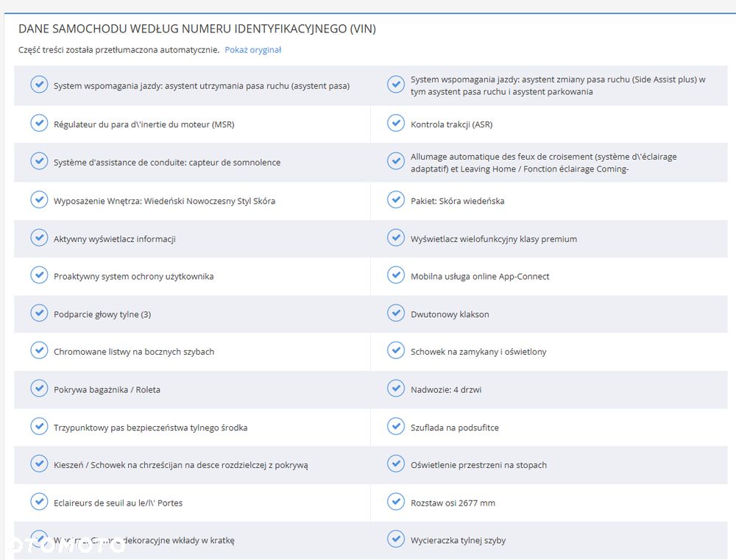Click text 'Aktywny wyświetlacz informacji'
The width and height of the screenshot is (736, 560).
(x=115, y=239)
